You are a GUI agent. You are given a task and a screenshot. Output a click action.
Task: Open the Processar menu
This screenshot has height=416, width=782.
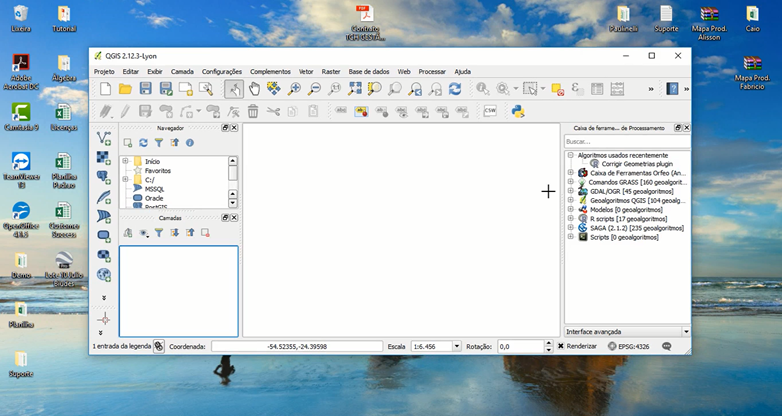pyautogui.click(x=432, y=71)
